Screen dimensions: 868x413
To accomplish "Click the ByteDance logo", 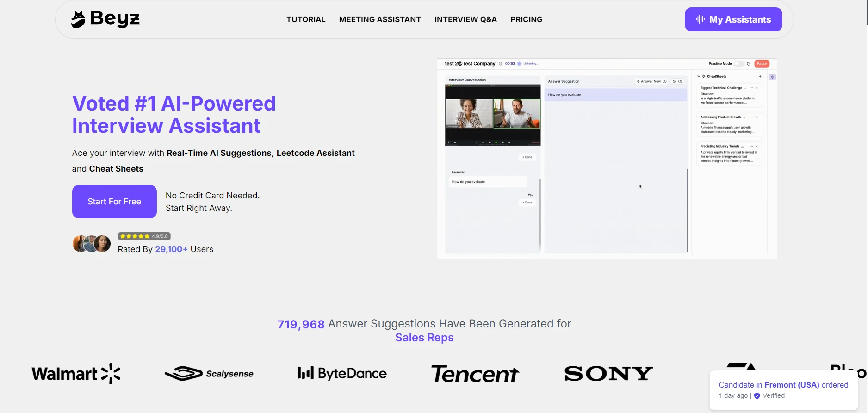I will click(x=342, y=374).
